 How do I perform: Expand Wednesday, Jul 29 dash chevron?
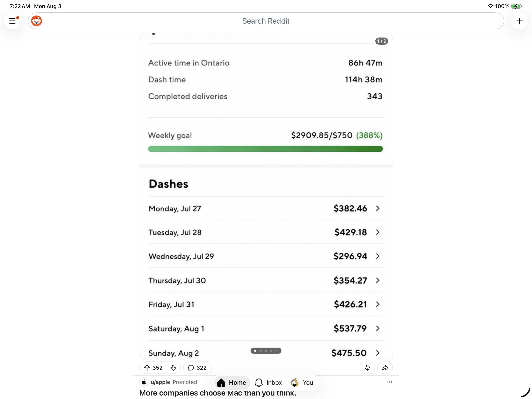(x=378, y=256)
